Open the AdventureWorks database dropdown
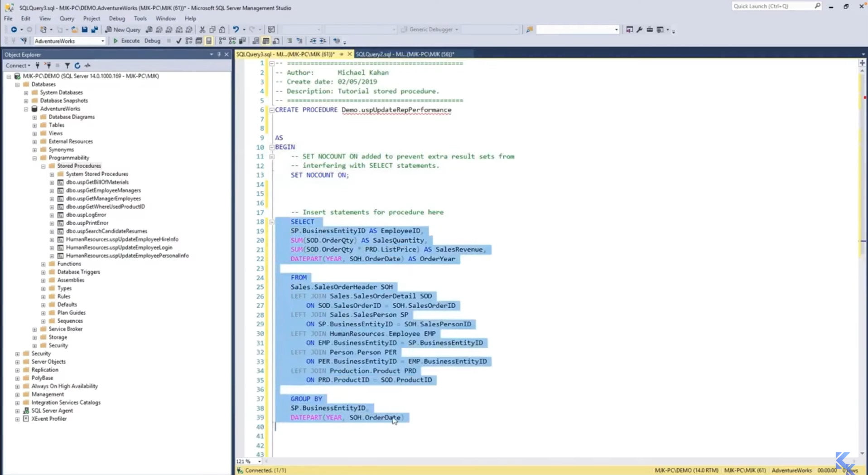 tap(103, 41)
